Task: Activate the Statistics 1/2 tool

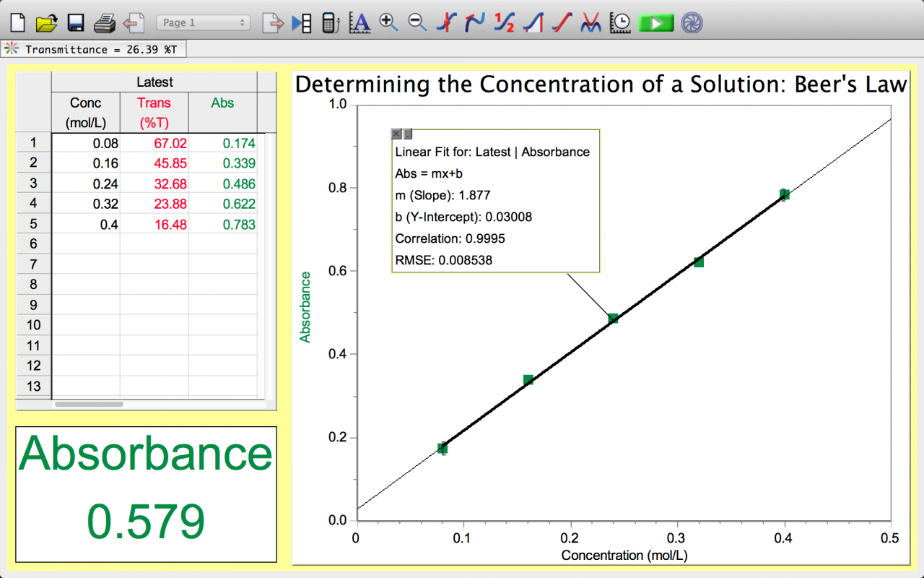Action: (x=504, y=22)
